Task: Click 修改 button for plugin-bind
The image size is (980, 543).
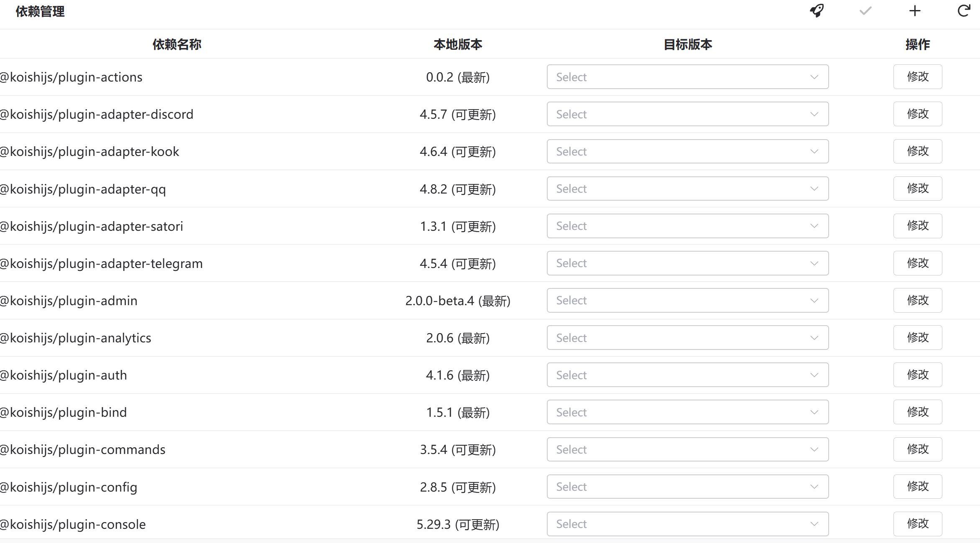Action: 918,412
